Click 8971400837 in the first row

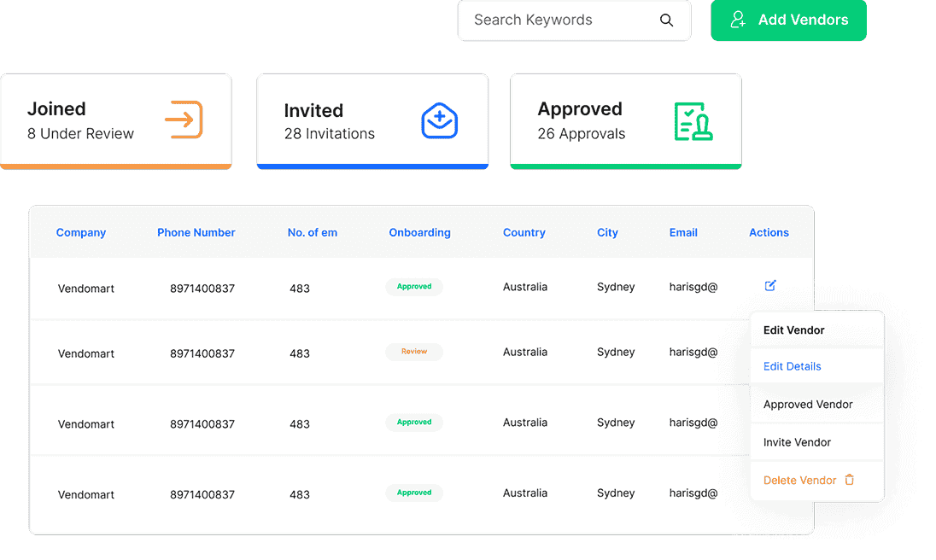(x=202, y=289)
